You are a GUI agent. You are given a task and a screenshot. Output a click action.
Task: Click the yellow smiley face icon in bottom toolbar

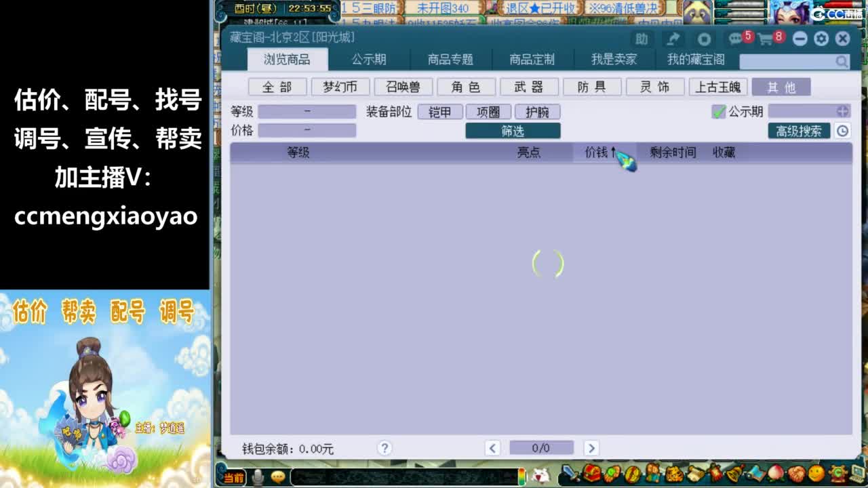pos(816,473)
